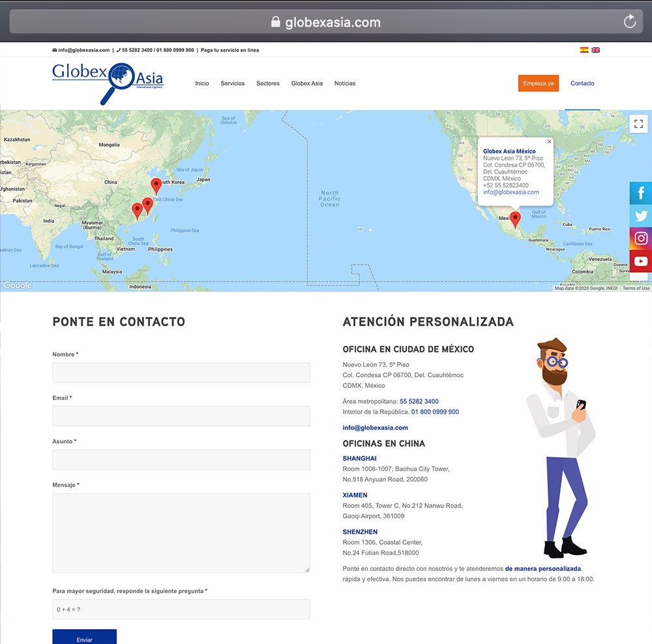Focus the Nombre input field
652x644 pixels.
[181, 373]
